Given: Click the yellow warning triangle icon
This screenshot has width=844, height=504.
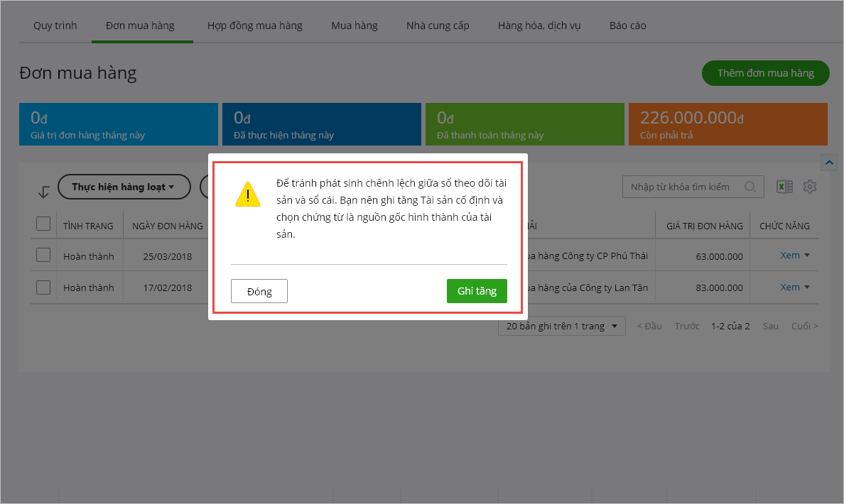Looking at the screenshot, I should [x=248, y=194].
